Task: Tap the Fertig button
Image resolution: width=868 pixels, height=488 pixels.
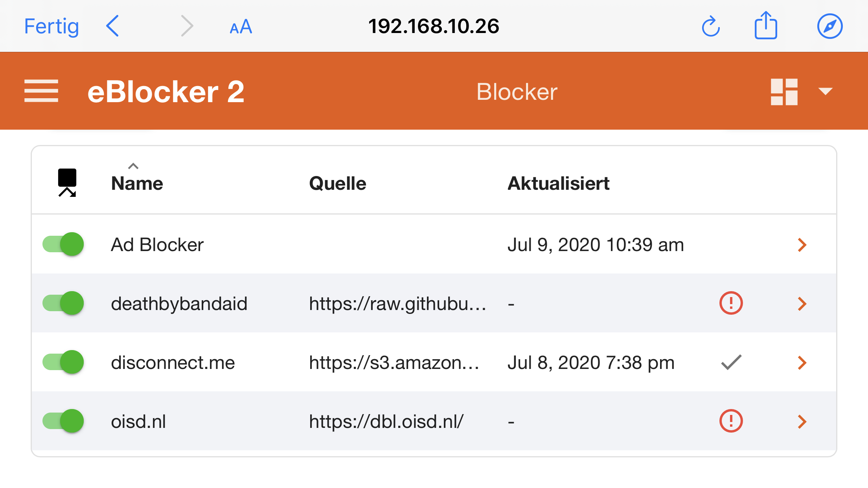Action: point(51,26)
